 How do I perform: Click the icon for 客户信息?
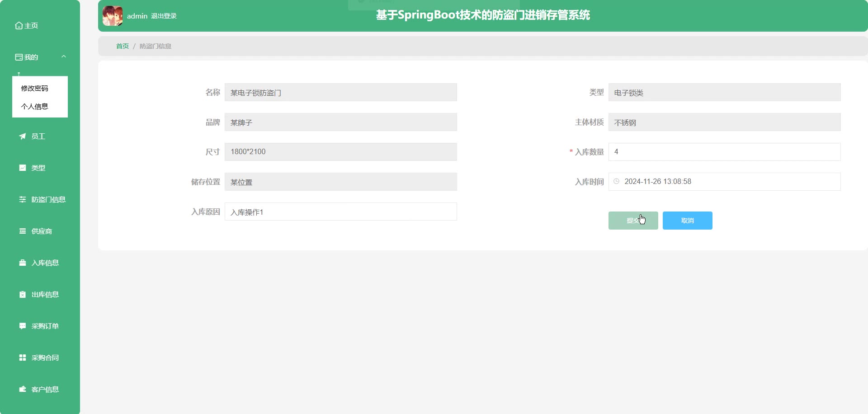coord(23,389)
